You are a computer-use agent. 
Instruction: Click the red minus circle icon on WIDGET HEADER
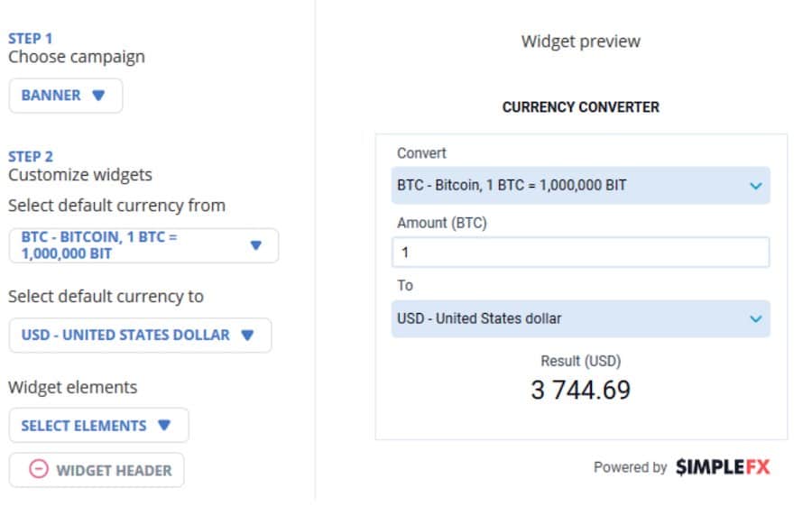39,470
